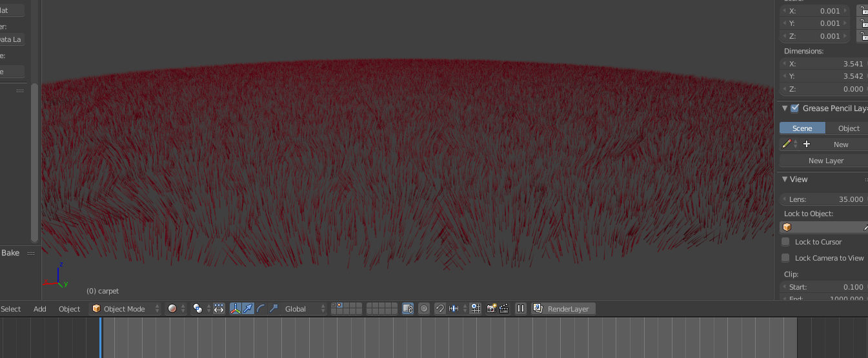The height and width of the screenshot is (358, 868).
Task: Click the orange cube in Lock to Object field
Action: click(787, 227)
